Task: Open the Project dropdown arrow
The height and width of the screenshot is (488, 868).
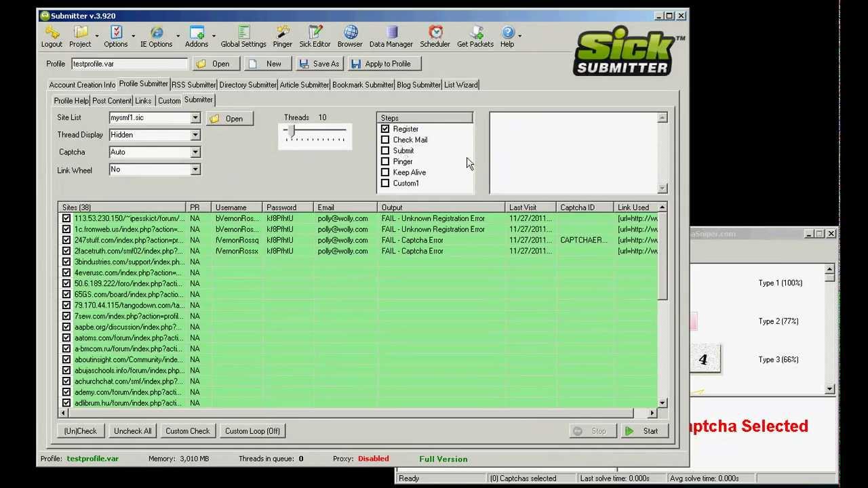Action: [x=97, y=36]
